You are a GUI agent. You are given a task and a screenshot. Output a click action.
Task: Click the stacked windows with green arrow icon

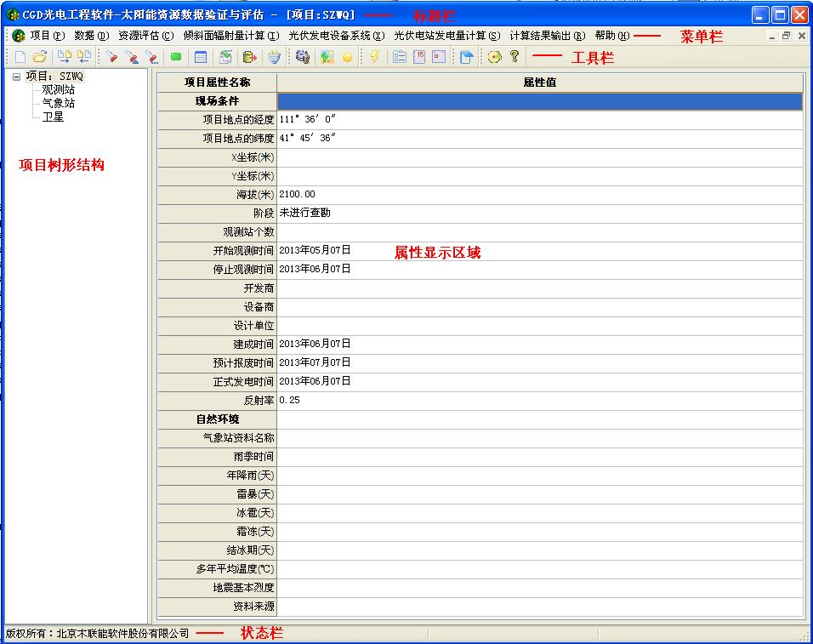(x=225, y=57)
